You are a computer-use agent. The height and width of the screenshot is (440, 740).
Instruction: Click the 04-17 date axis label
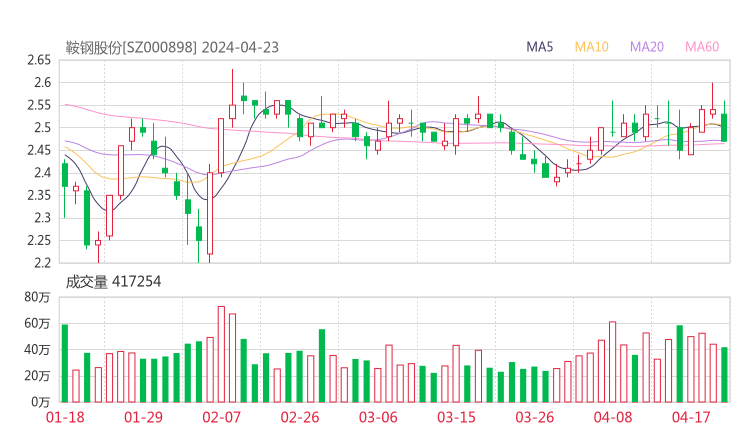691,417
